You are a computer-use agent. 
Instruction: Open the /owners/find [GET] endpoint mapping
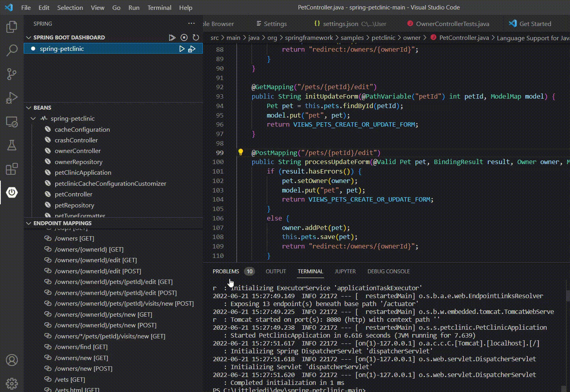[81, 347]
